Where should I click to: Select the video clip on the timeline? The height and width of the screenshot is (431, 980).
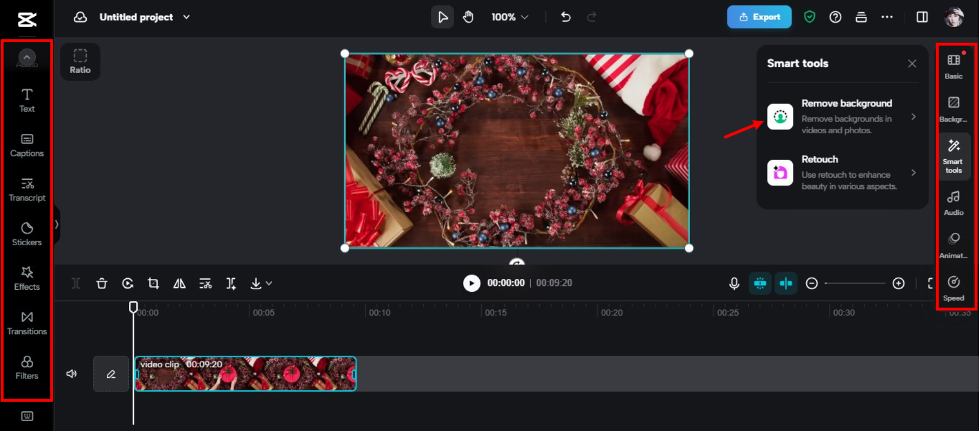tap(246, 374)
